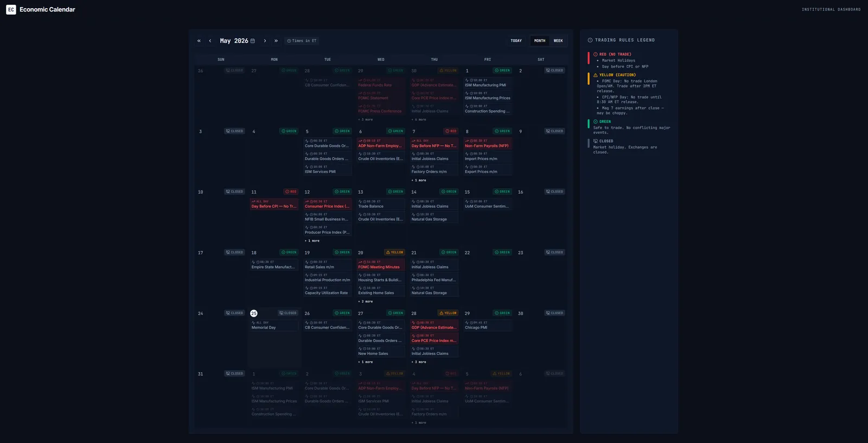
Task: Open the Philadelphia Fed Manufacturing event
Action: click(435, 278)
